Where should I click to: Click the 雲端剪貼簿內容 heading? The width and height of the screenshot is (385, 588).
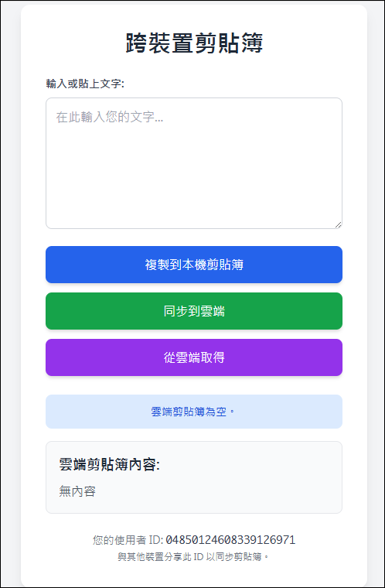(x=109, y=465)
